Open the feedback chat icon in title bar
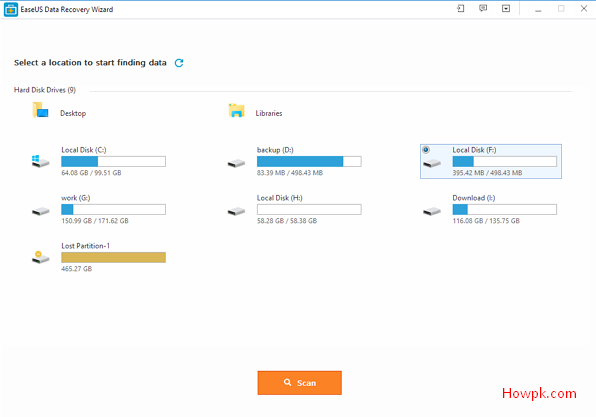The height and width of the screenshot is (417, 596). click(483, 8)
